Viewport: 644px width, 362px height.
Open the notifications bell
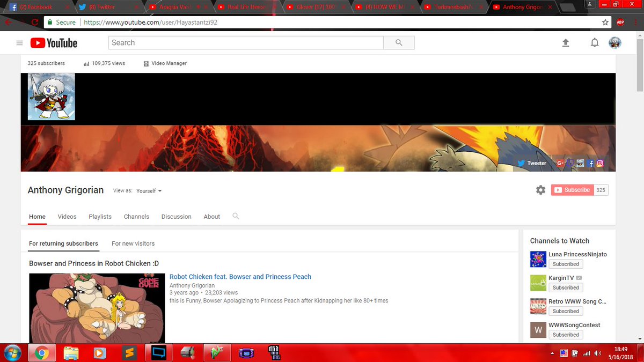click(x=595, y=43)
